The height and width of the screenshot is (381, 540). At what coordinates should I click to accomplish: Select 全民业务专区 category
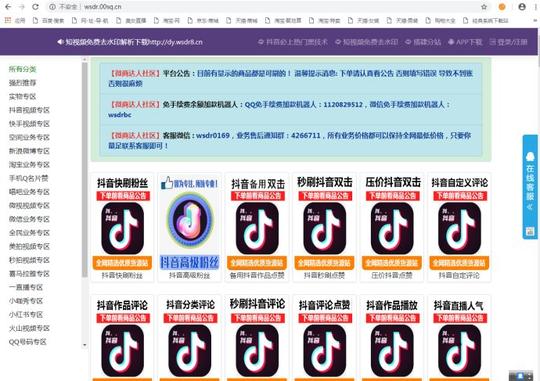coord(29,233)
